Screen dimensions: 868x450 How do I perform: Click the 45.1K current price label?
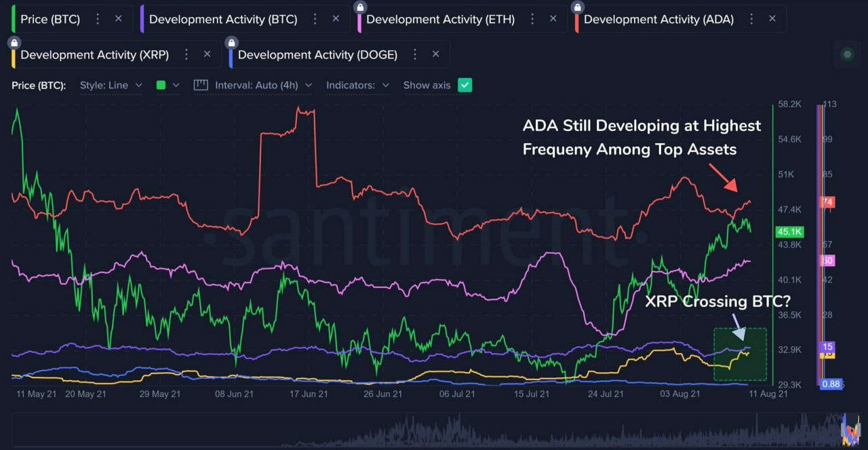point(791,231)
